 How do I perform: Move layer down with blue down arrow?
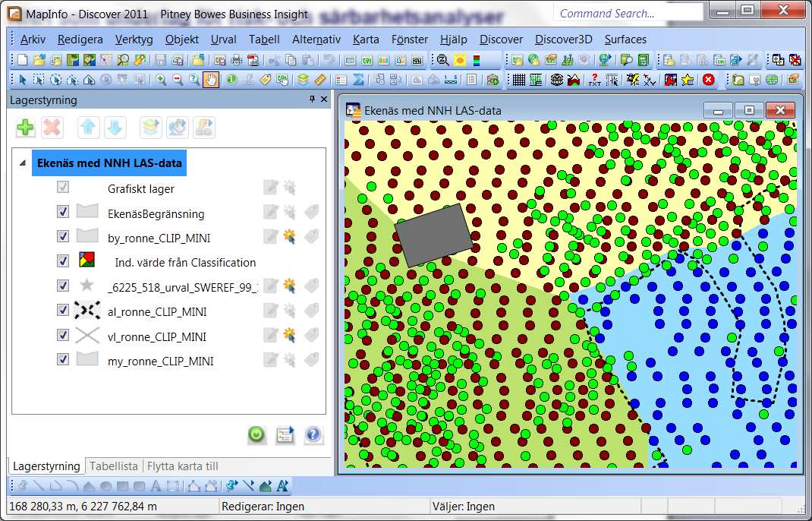115,128
